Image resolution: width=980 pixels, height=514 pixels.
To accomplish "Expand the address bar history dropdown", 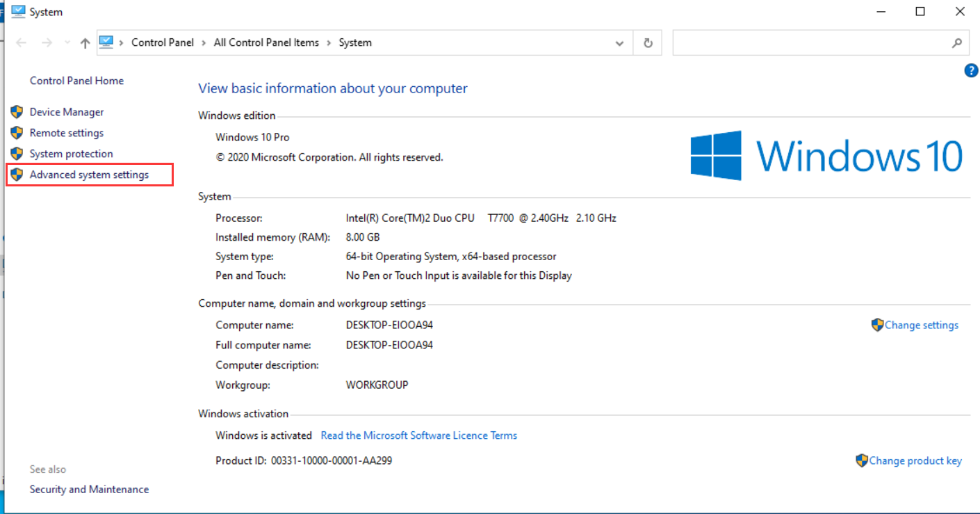I will (619, 43).
